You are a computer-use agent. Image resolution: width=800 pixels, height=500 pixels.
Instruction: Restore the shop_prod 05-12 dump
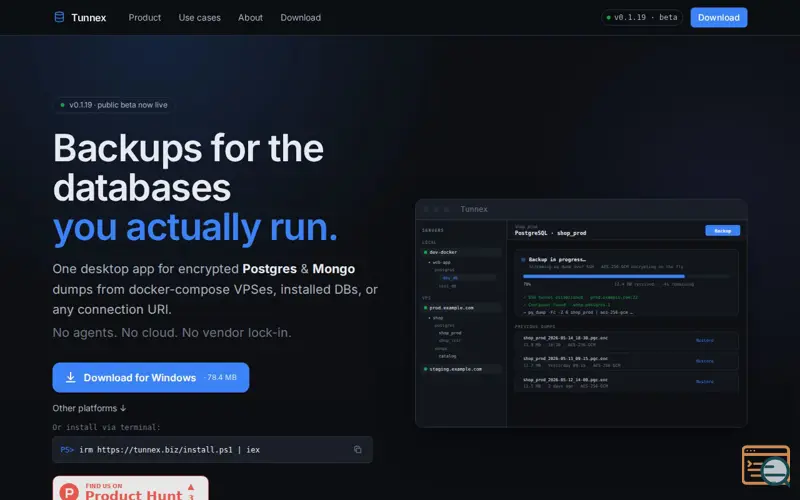pos(705,382)
